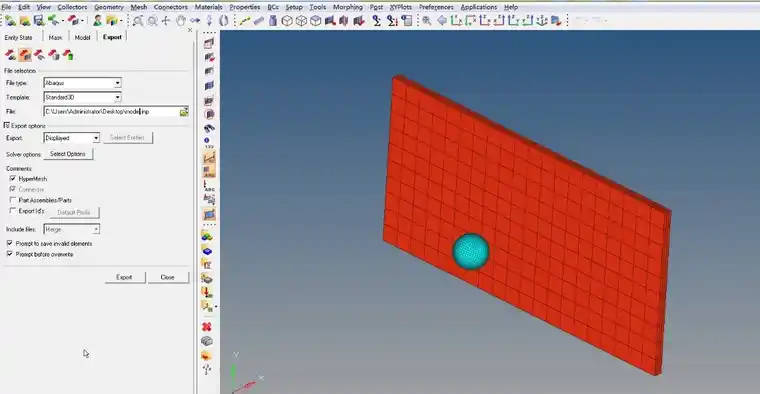This screenshot has width=760, height=394.
Task: Click the zoom magnifier icon beside the blue diamond
Action: [x=427, y=21]
